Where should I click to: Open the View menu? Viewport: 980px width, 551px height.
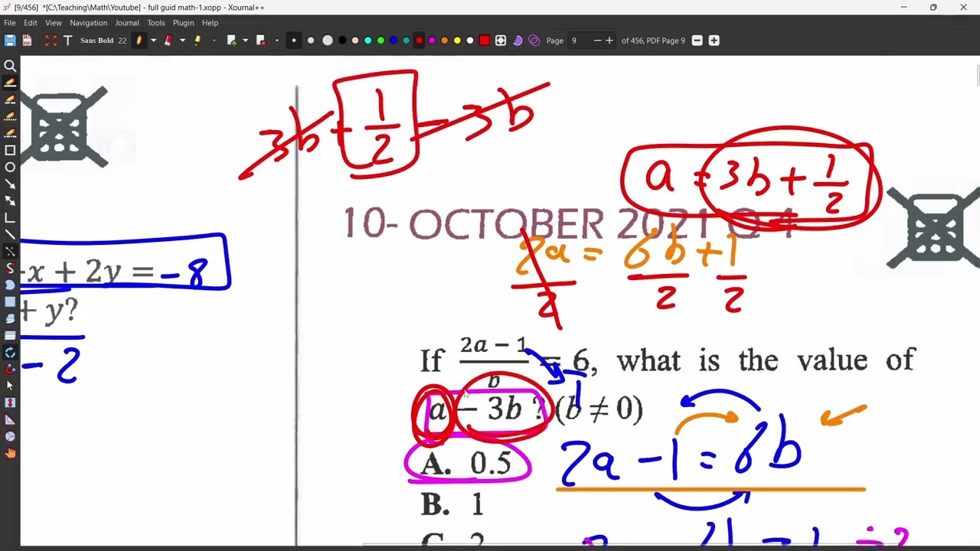point(54,23)
